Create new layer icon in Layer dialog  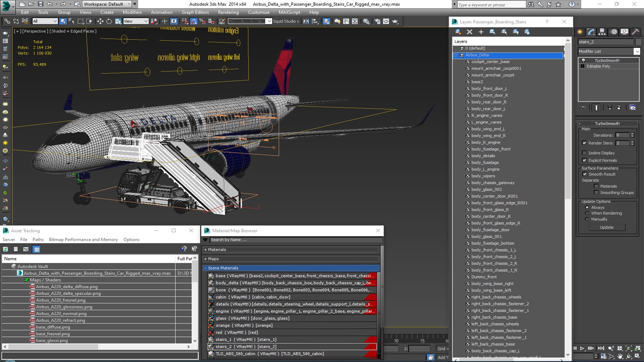coord(458,32)
